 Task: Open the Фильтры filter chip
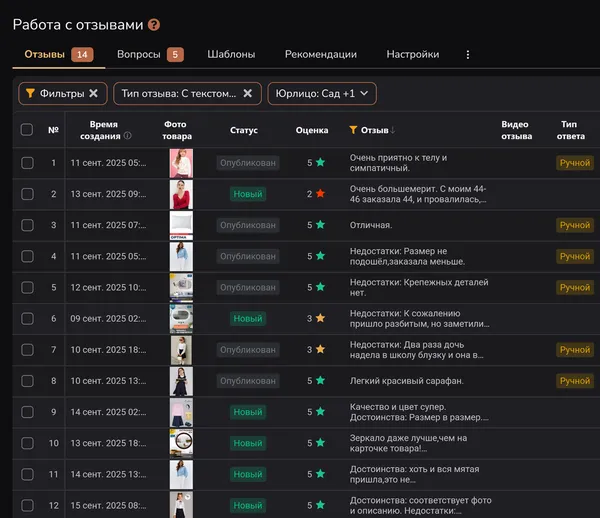(54, 94)
